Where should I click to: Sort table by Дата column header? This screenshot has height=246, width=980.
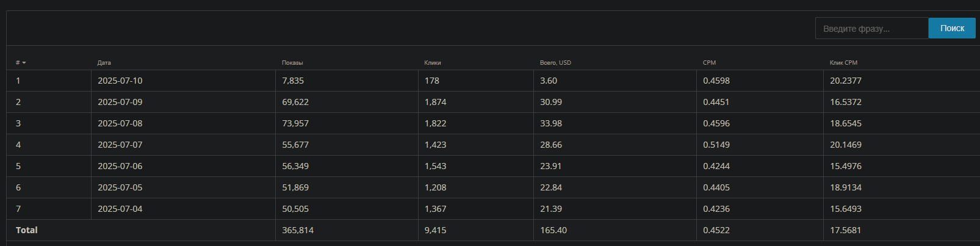(x=104, y=63)
